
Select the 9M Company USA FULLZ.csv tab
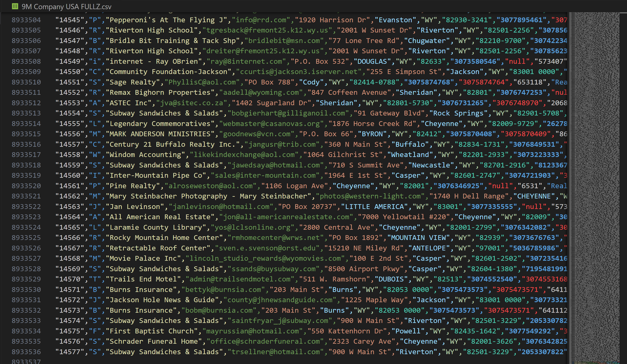pyautogui.click(x=66, y=7)
